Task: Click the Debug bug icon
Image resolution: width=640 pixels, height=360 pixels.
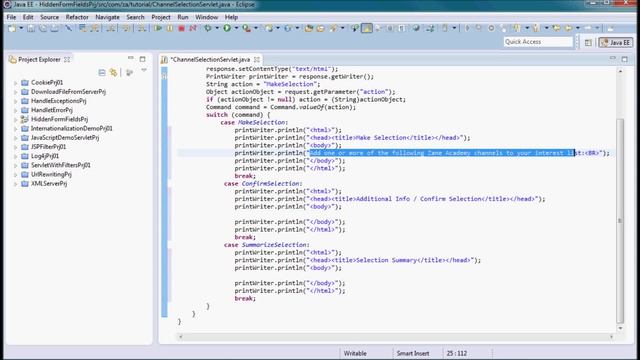Action: click(x=208, y=28)
